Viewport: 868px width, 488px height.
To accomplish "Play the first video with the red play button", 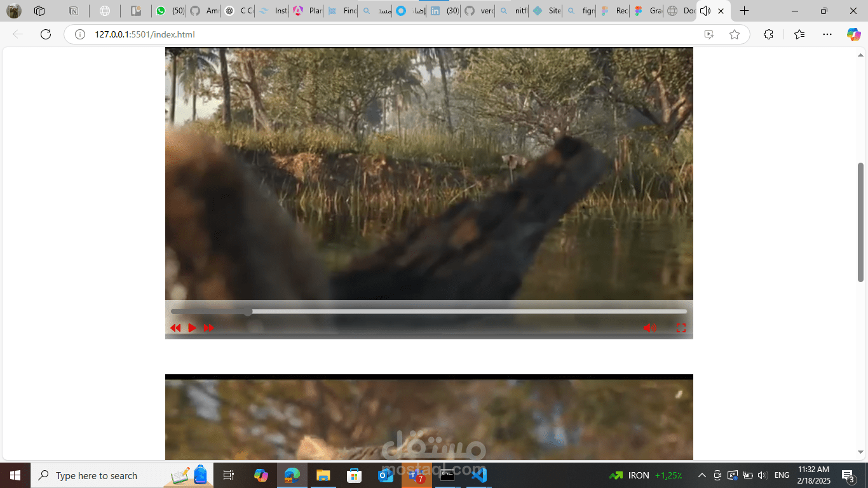I will 192,328.
